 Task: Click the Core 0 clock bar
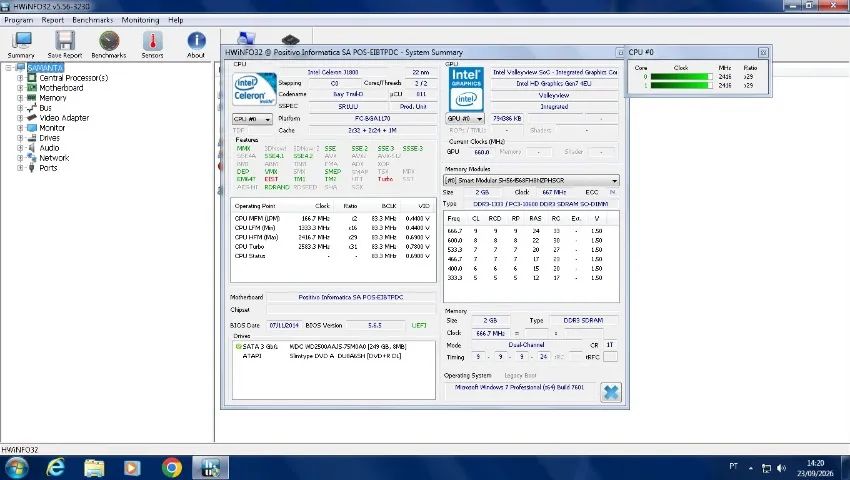click(x=681, y=77)
